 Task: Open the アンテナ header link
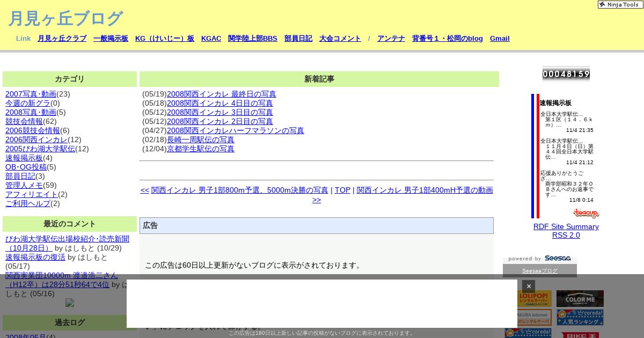(391, 39)
